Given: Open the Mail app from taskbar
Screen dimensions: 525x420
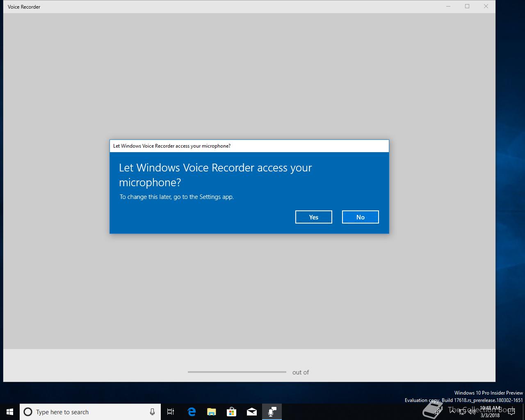Looking at the screenshot, I should [252, 412].
